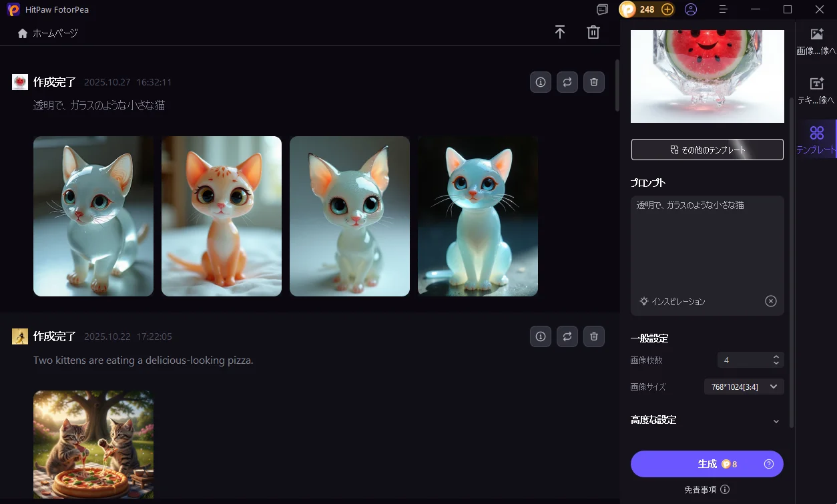Regenerate the kittens pizza prompt
The height and width of the screenshot is (504, 837).
click(567, 336)
